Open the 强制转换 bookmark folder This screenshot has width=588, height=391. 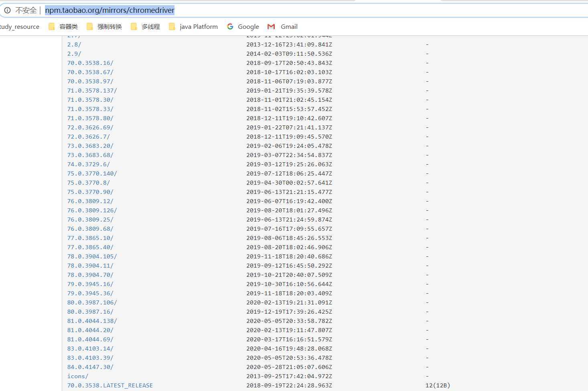104,26
